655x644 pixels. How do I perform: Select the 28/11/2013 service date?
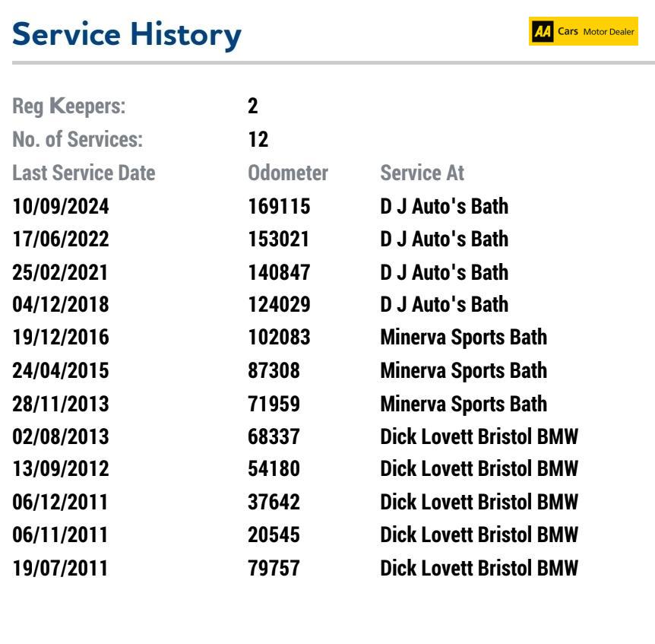click(61, 404)
